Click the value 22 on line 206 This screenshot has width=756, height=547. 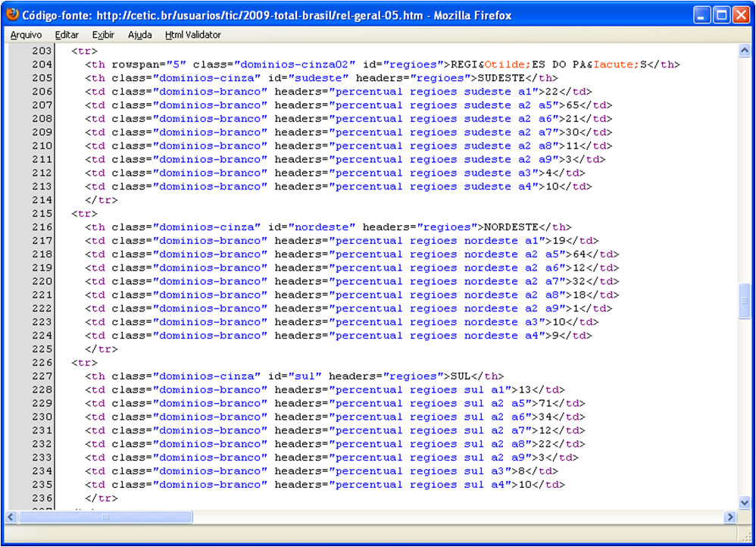tap(551, 91)
